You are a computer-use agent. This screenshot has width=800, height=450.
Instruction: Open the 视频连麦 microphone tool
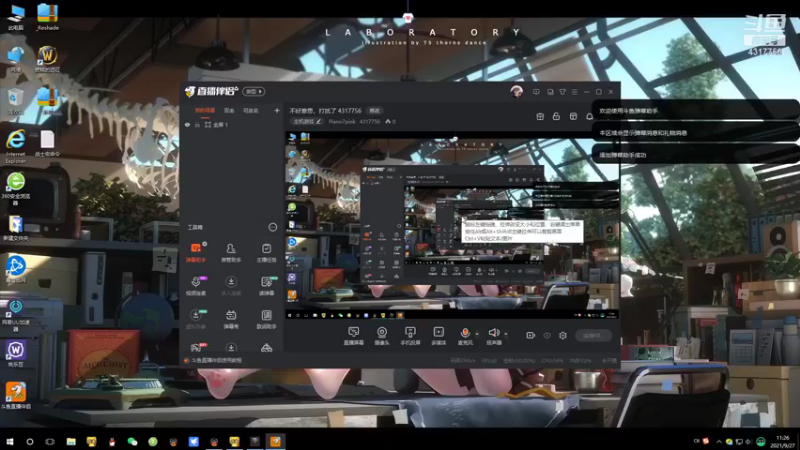point(196,286)
